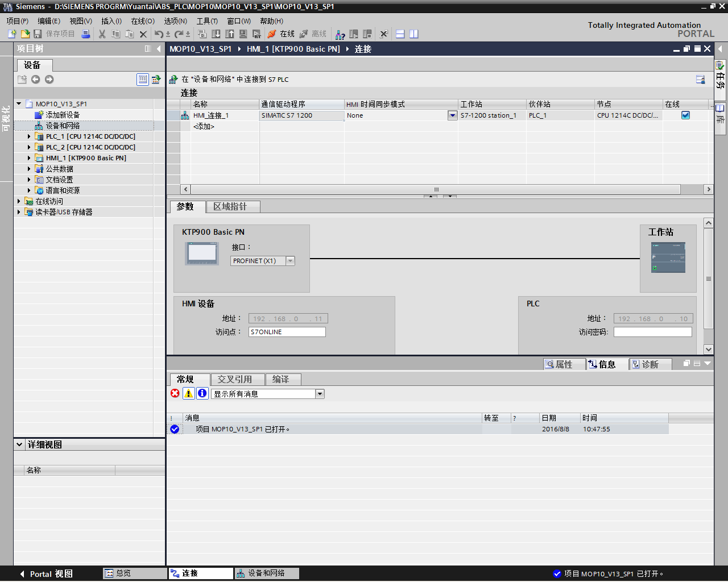The height and width of the screenshot is (582, 728).
Task: Click the back arrow in the project tree
Action: [35, 80]
